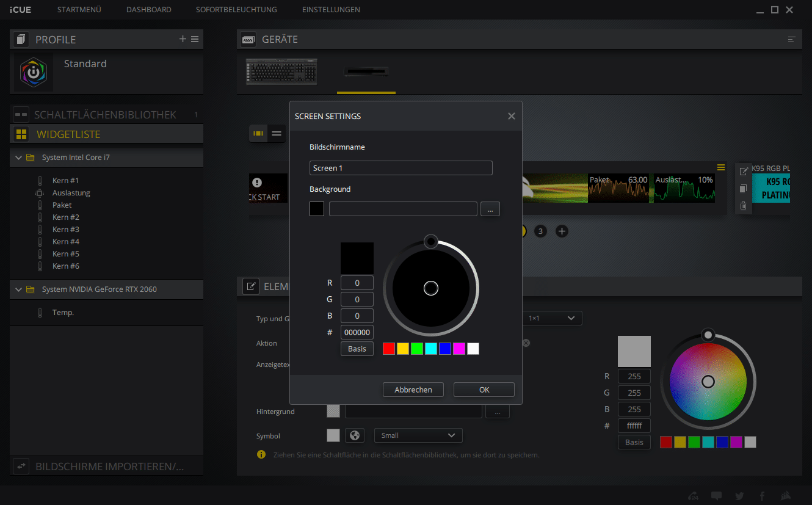Open the Small symbol size dropdown

point(418,435)
